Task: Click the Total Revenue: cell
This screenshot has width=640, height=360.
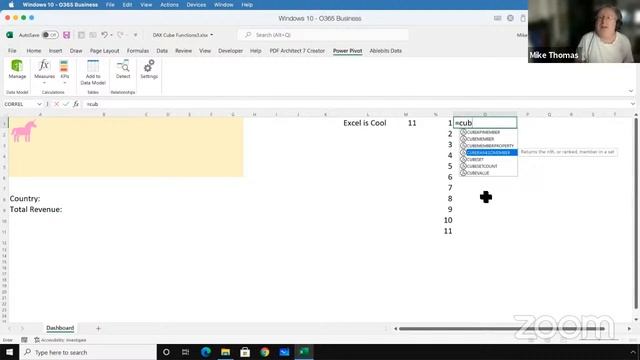Action: tap(36, 209)
